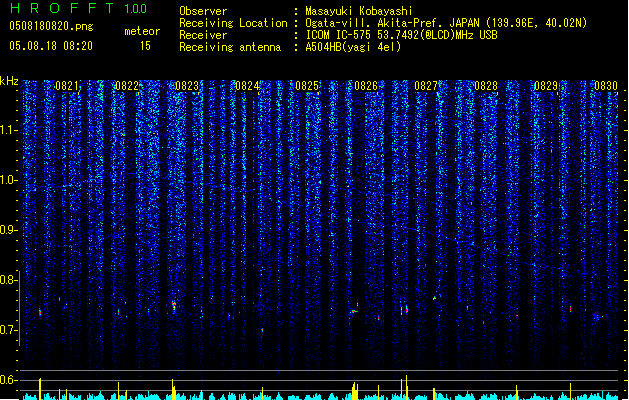The height and width of the screenshot is (400, 629).
Task: Select the file name 0508180820.png
Action: coord(51,26)
